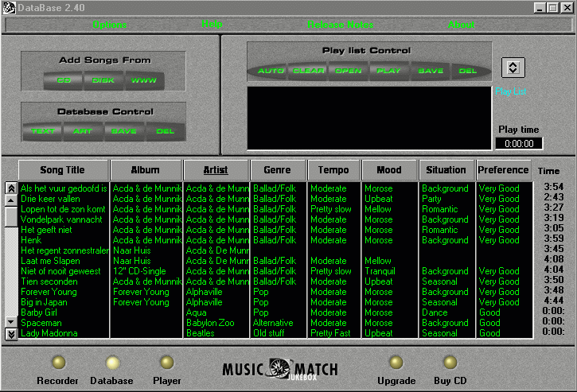This screenshot has width=577, height=392.
Task: Select song 'Lady Madonna'
Action: tap(49, 333)
